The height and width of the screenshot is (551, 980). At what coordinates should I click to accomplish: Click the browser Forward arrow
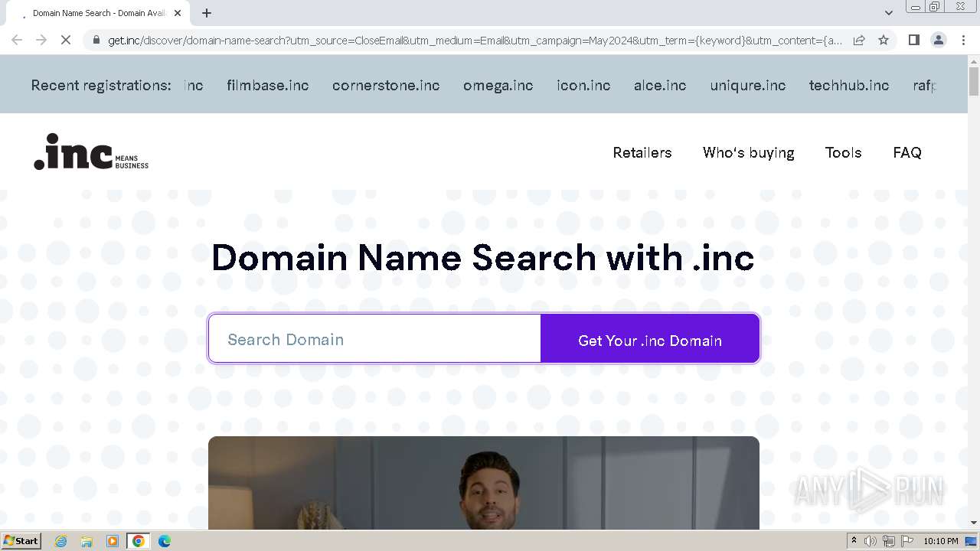pyautogui.click(x=41, y=40)
